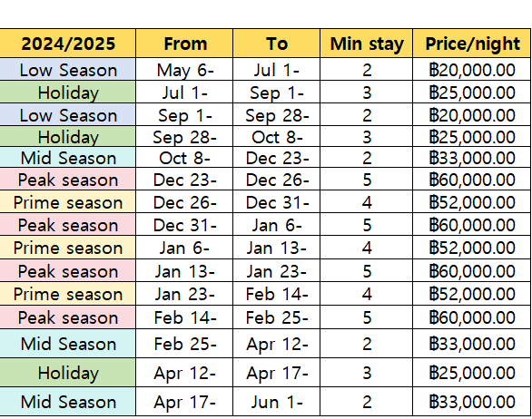Click the From column header
This screenshot has height=419, width=532.
tap(184, 44)
